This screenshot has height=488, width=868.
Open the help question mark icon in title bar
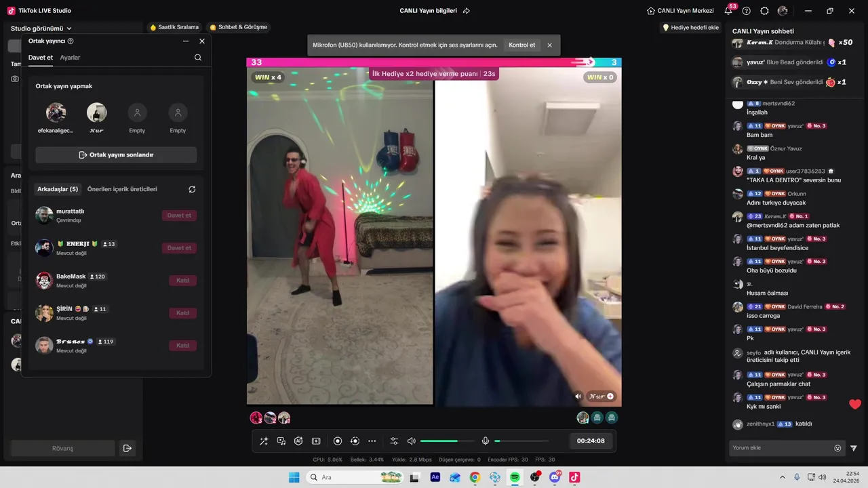pos(747,11)
